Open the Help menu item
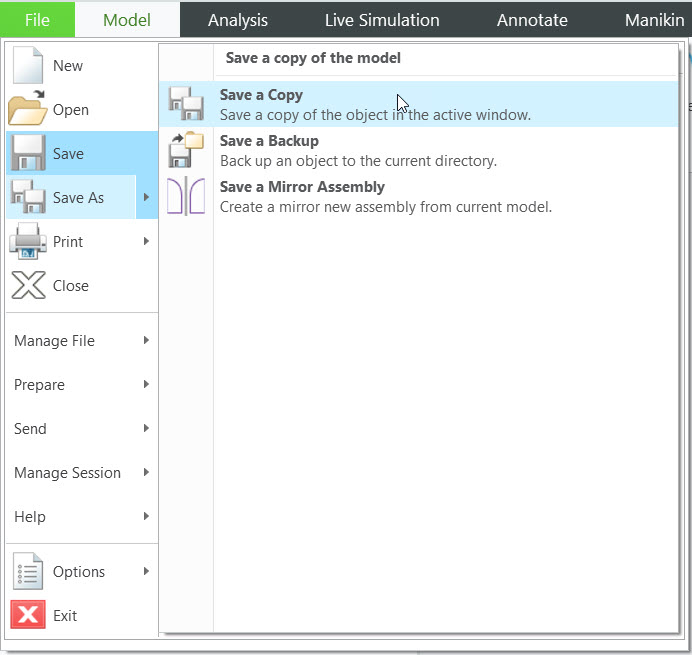This screenshot has width=692, height=655. (82, 516)
